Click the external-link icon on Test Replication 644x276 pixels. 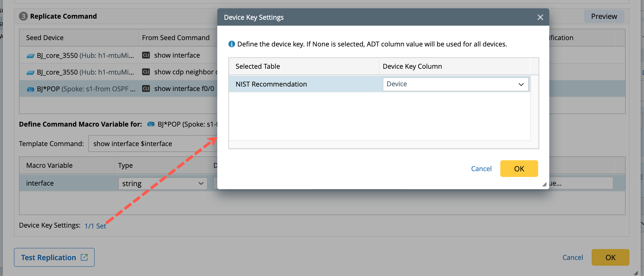pyautogui.click(x=84, y=257)
